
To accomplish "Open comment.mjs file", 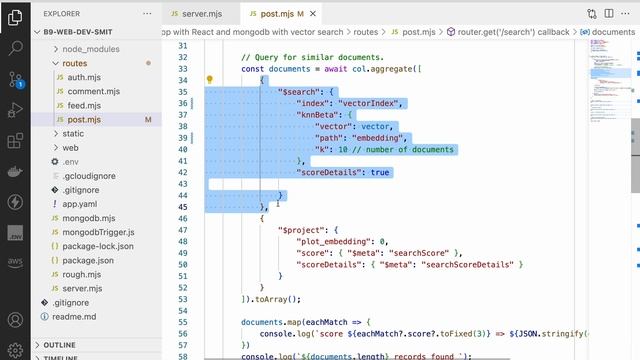I will point(93,91).
